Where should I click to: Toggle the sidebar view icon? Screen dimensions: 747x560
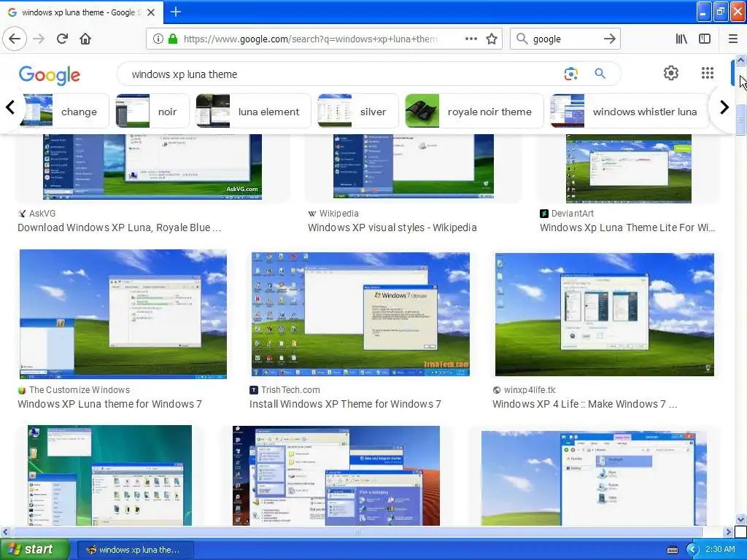[705, 39]
